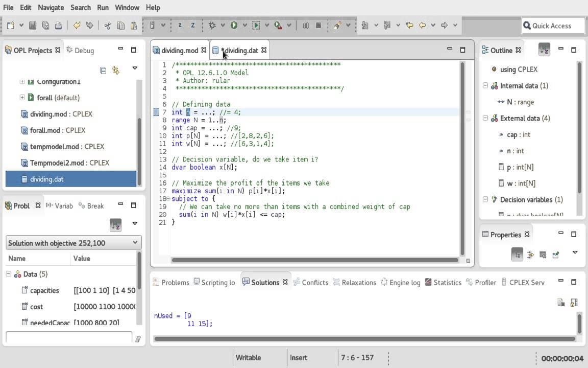
Task: Collapse the Internal data outline node
Action: [485, 86]
